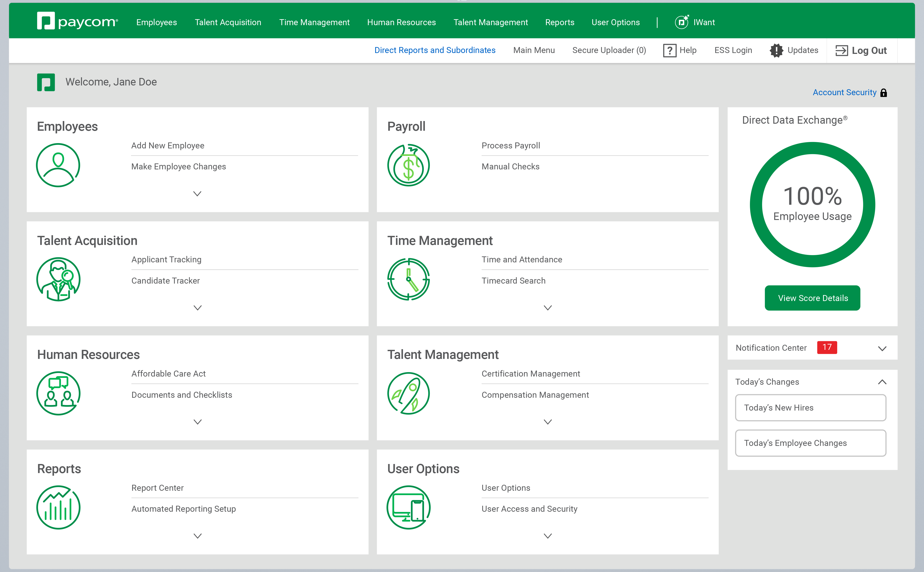Click the Employees person icon
The image size is (924, 572).
coord(58,165)
